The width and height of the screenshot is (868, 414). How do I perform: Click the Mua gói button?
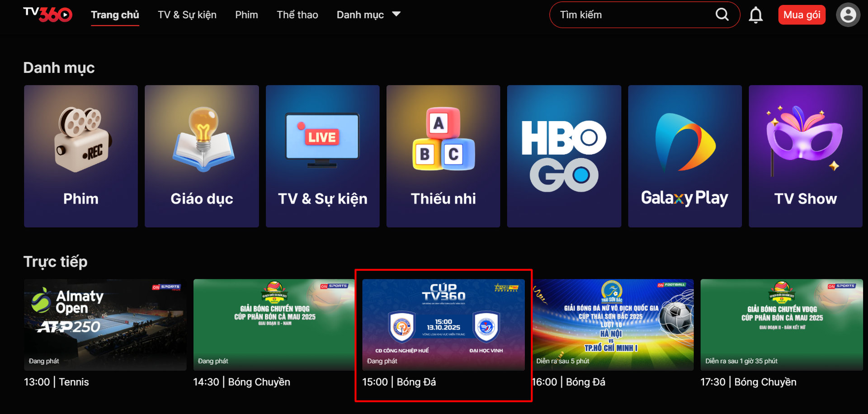[x=802, y=15]
